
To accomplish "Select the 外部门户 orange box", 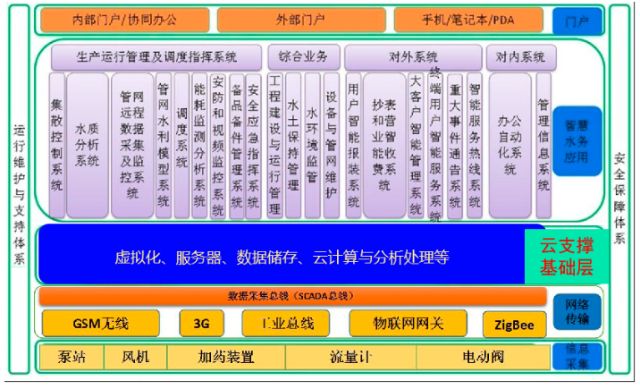I will [x=301, y=20].
